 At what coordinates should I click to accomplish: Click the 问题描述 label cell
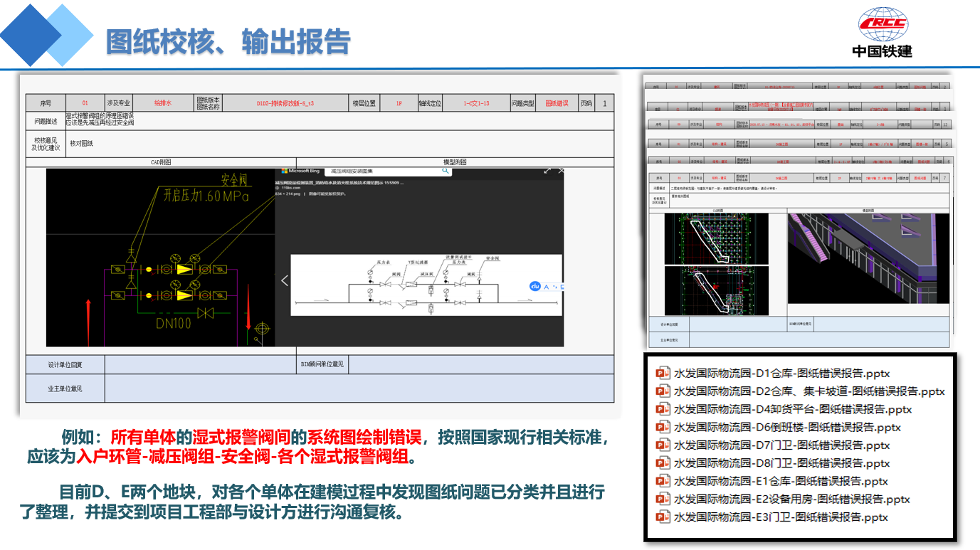46,121
